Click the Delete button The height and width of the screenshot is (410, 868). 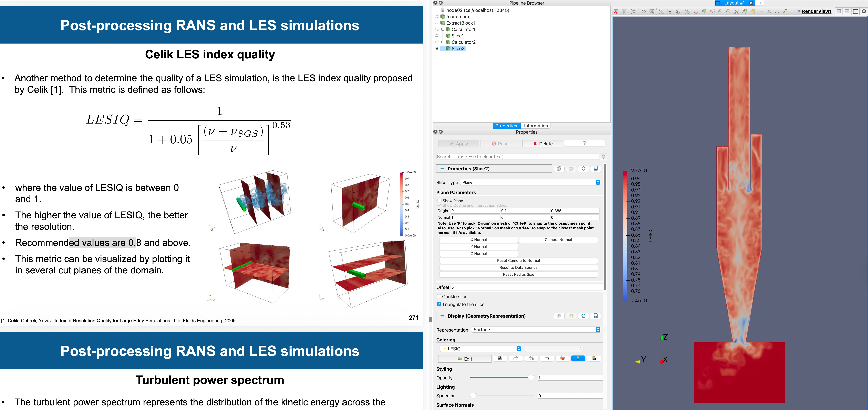[542, 144]
